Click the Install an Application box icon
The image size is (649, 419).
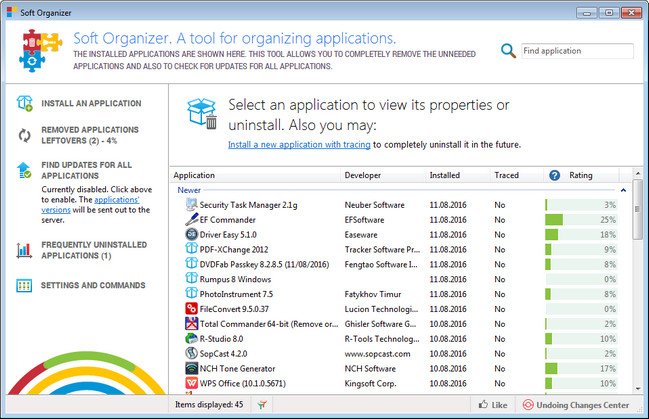[x=24, y=103]
